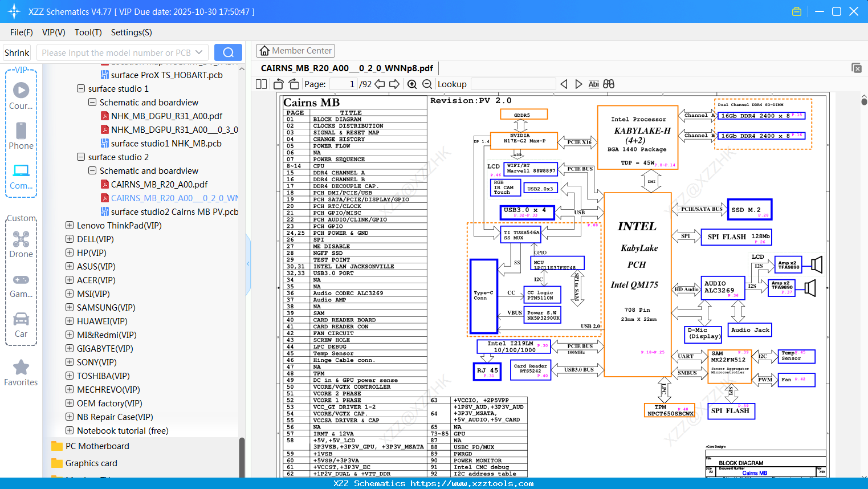Go to the previous page arrow
The image size is (868, 489).
[x=380, y=84]
